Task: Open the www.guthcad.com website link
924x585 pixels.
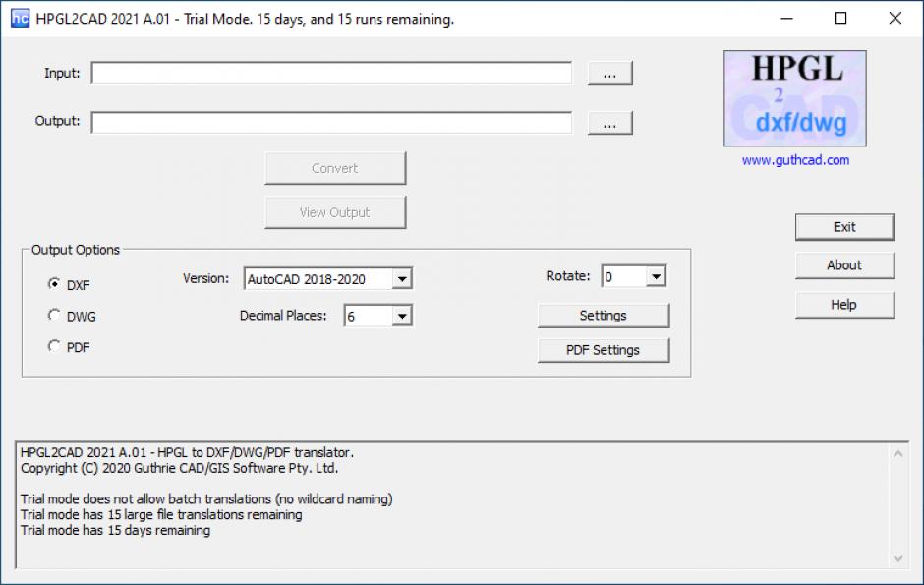Action: pos(795,160)
